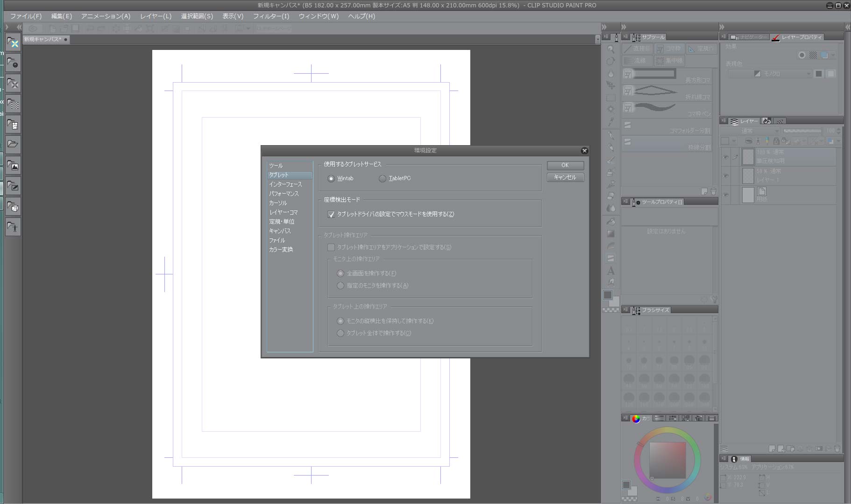Select the Eyedropper tool
Viewport: 851px width, 504px height.
(x=610, y=122)
